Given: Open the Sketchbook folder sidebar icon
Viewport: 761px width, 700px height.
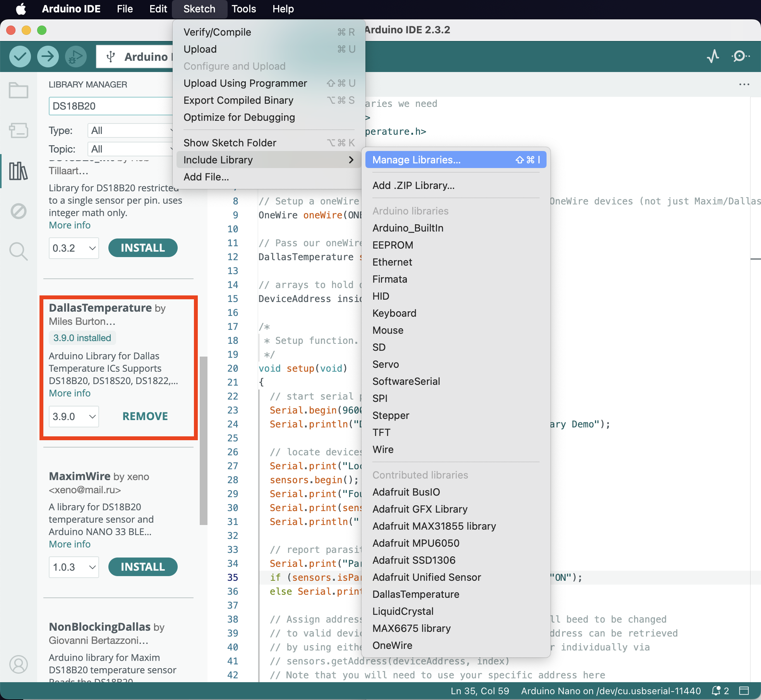Looking at the screenshot, I should [x=18, y=90].
